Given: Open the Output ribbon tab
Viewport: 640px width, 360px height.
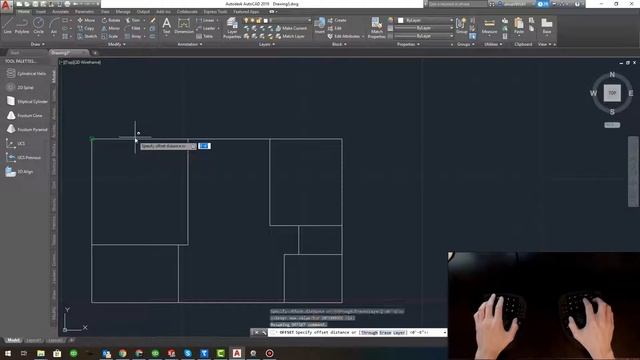Looking at the screenshot, I should [x=143, y=12].
